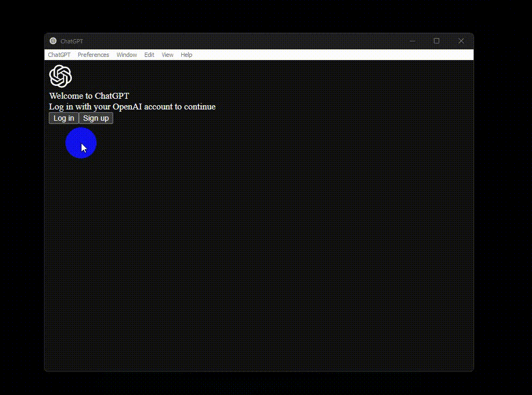The height and width of the screenshot is (395, 532).
Task: Maximize the ChatGPT window
Action: tap(437, 41)
